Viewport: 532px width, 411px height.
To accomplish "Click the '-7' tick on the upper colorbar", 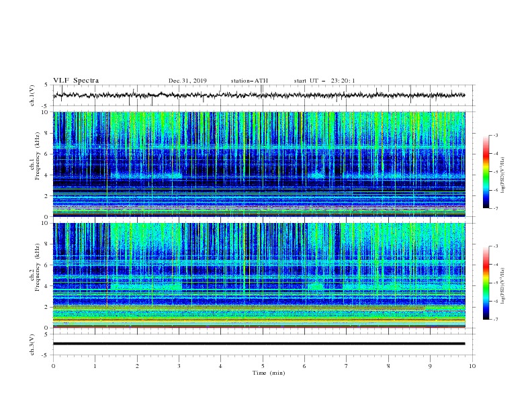I will [x=495, y=209].
